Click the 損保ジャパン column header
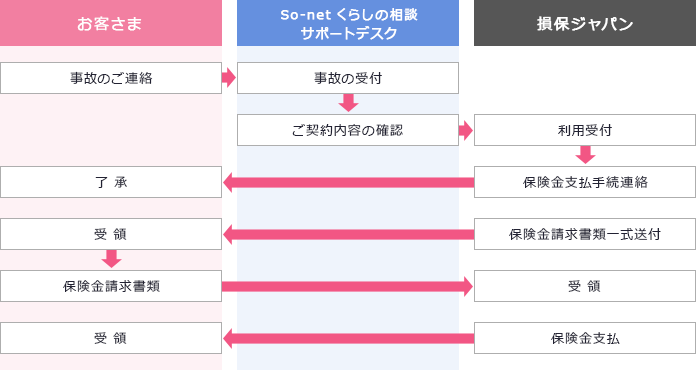This screenshot has height=370, width=696. click(x=585, y=23)
